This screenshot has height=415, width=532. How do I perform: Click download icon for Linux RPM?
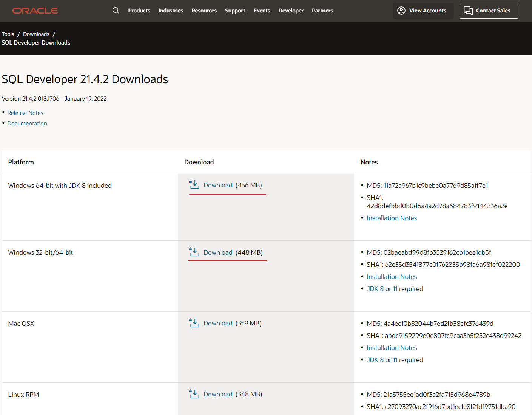click(x=194, y=394)
